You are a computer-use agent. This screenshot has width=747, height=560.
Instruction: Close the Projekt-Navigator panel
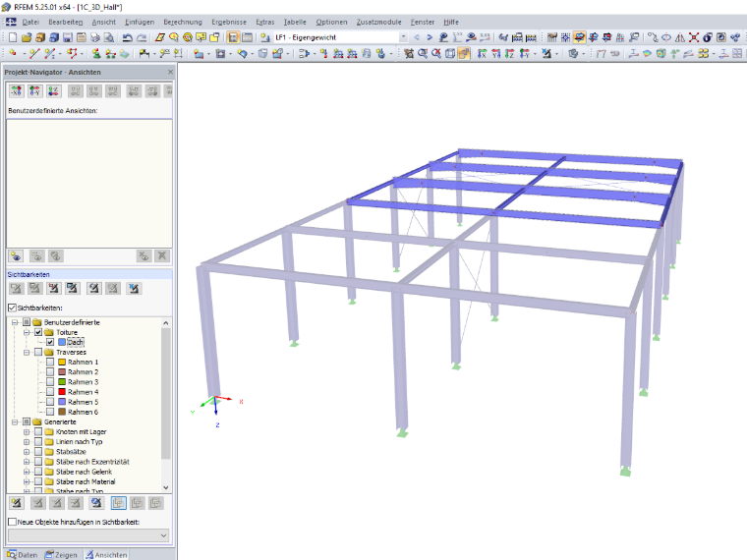[170, 72]
